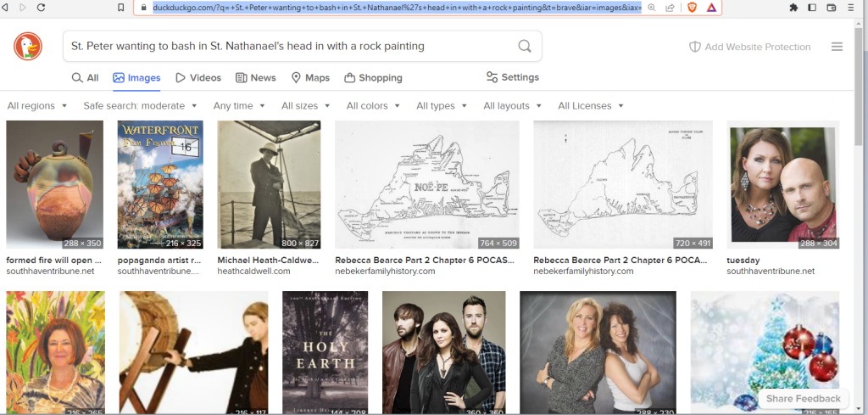Open the All Licenses dropdown
The height and width of the screenshot is (415, 868).
point(590,106)
